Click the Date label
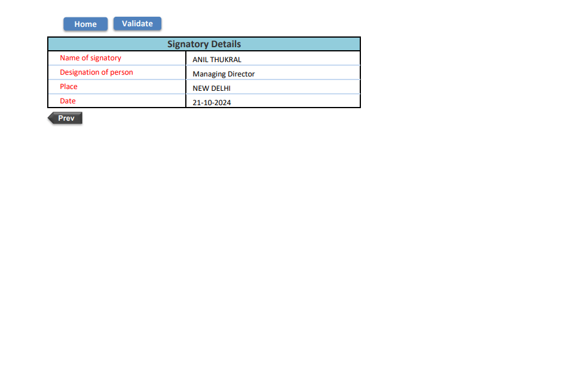585x392 pixels. 68,101
